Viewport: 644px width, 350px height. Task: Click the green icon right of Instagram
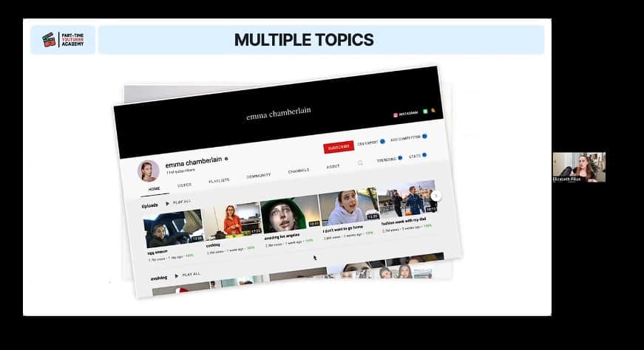425,111
